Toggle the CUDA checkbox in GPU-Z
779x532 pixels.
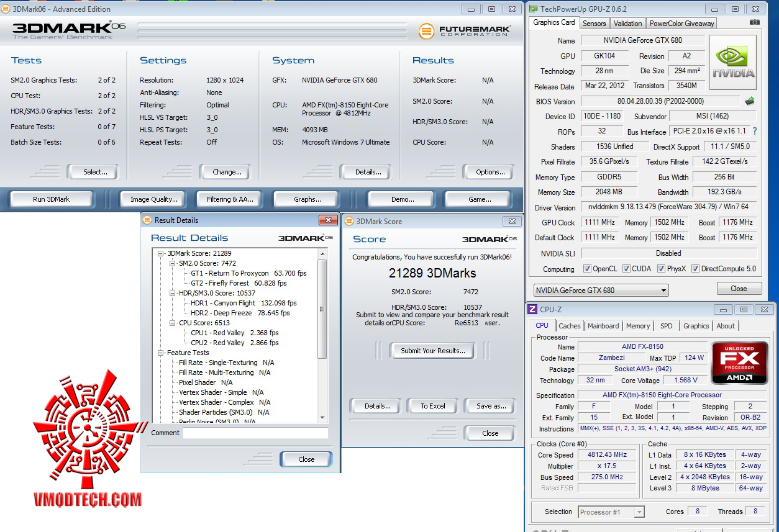626,269
